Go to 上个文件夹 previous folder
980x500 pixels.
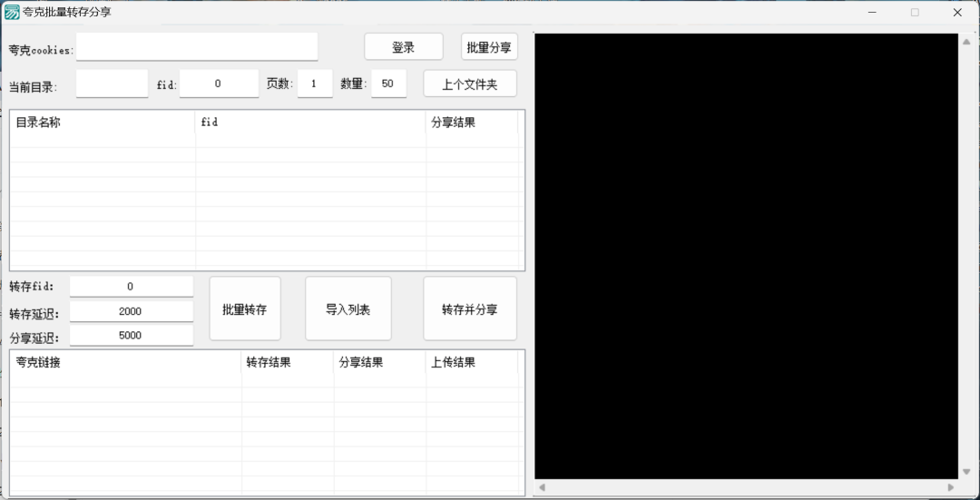[x=469, y=83]
